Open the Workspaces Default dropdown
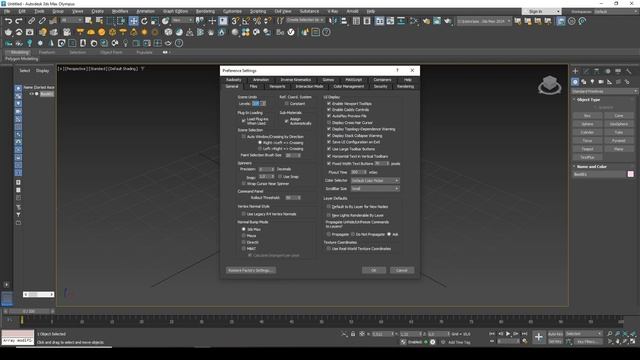The width and height of the screenshot is (640, 360). click(616, 11)
